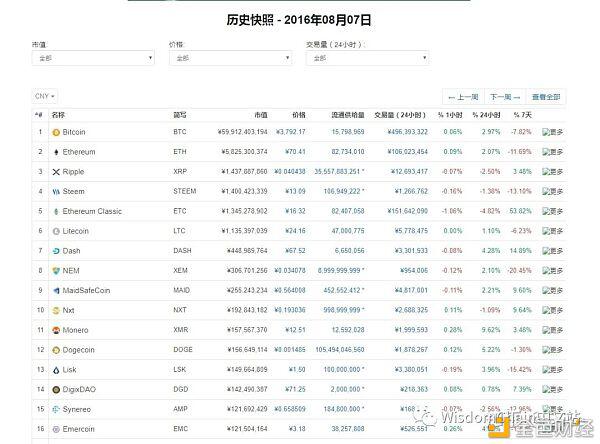Image resolution: width=600 pixels, height=444 pixels.
Task: Click the XMR symbol cell
Action: pyautogui.click(x=180, y=330)
